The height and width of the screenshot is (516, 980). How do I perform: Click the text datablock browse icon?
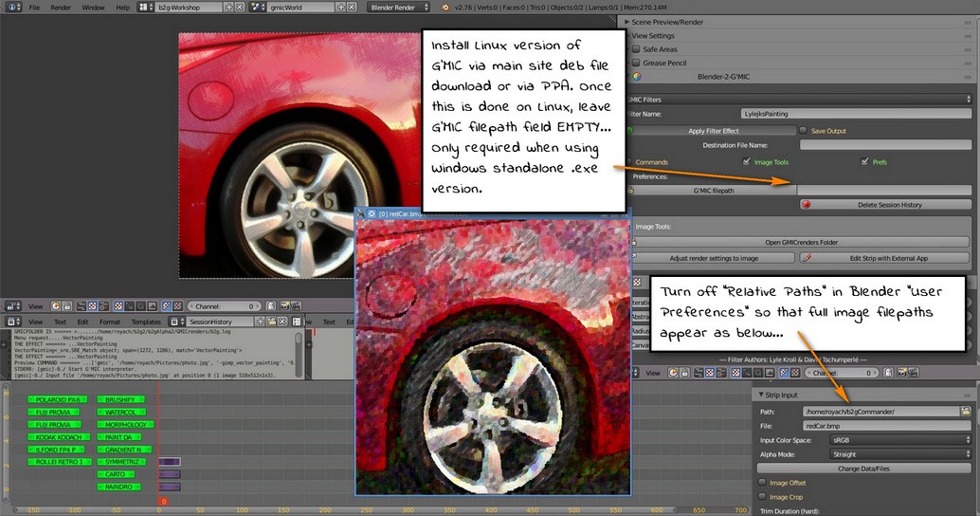(177, 322)
